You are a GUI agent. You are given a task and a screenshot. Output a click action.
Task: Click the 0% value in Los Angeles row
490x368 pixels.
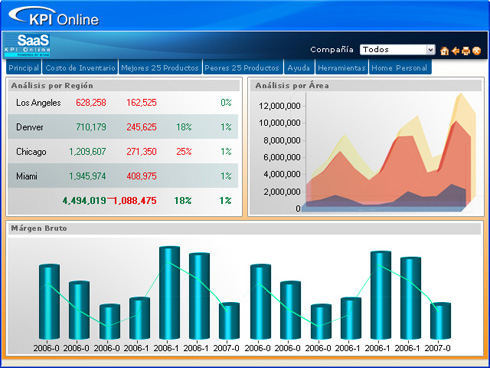coord(226,103)
